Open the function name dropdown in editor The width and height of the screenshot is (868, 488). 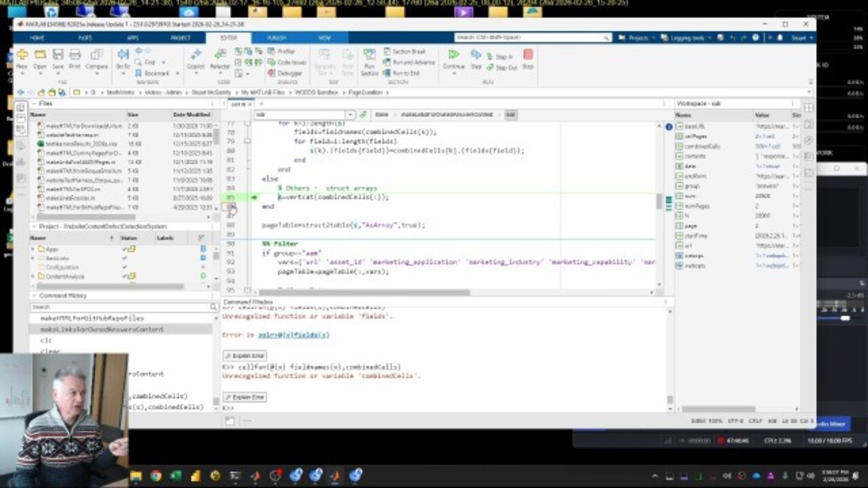click(x=350, y=115)
